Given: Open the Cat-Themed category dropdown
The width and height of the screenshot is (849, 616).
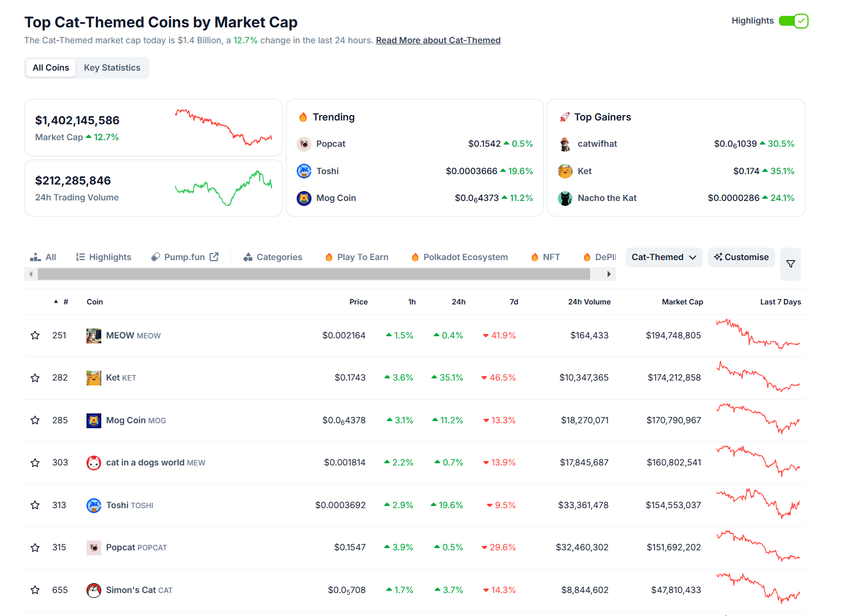Looking at the screenshot, I should 664,257.
